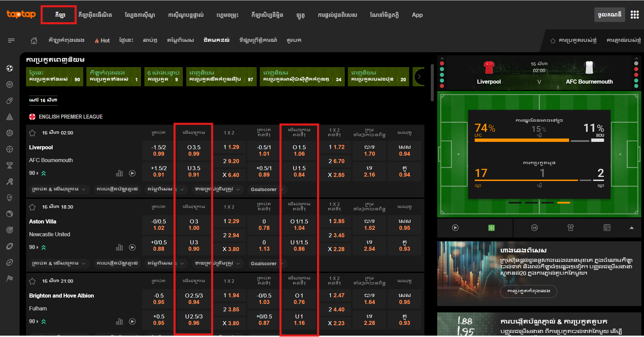Open the App top menu item
Screen dimensions: 644x337
point(417,15)
